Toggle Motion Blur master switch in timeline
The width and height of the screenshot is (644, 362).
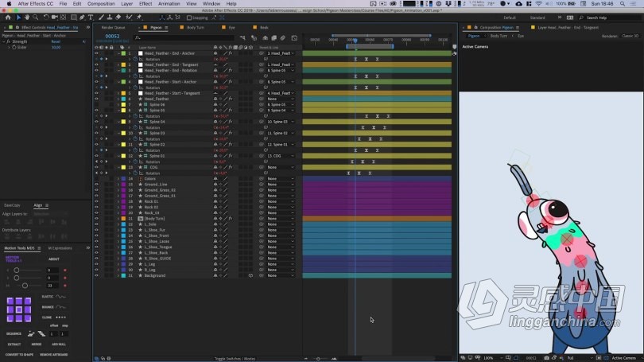coord(283,38)
